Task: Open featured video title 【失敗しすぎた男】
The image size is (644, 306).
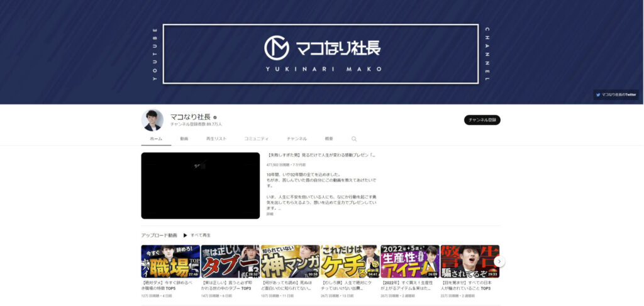Action: [321, 155]
